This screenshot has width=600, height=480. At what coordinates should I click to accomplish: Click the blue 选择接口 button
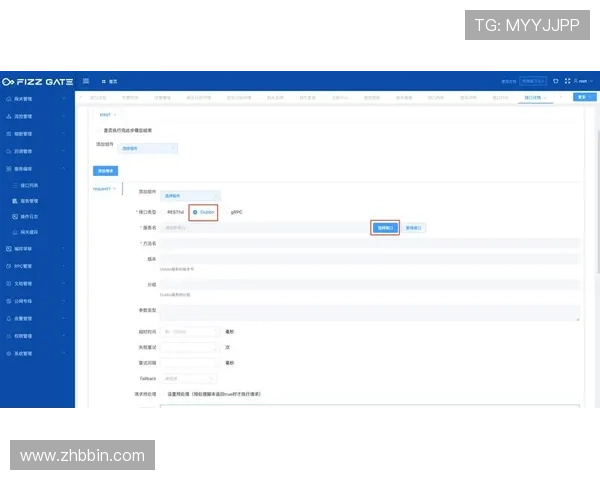point(385,227)
